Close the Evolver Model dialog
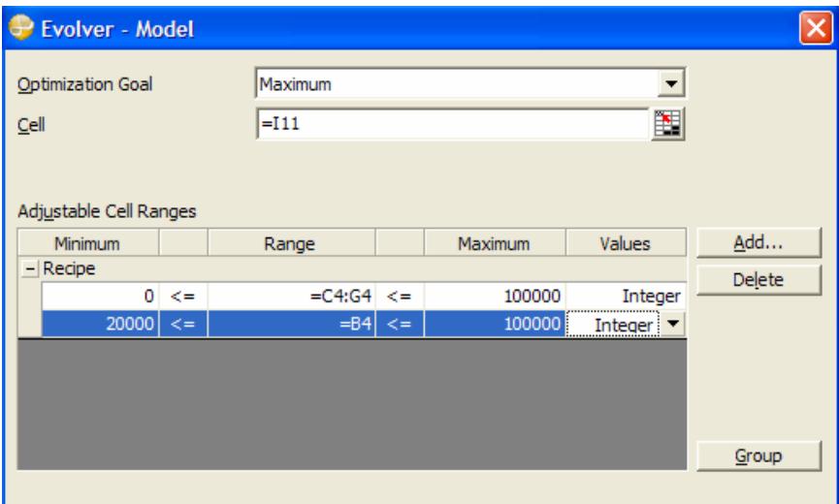The height and width of the screenshot is (504, 839). coord(816,28)
